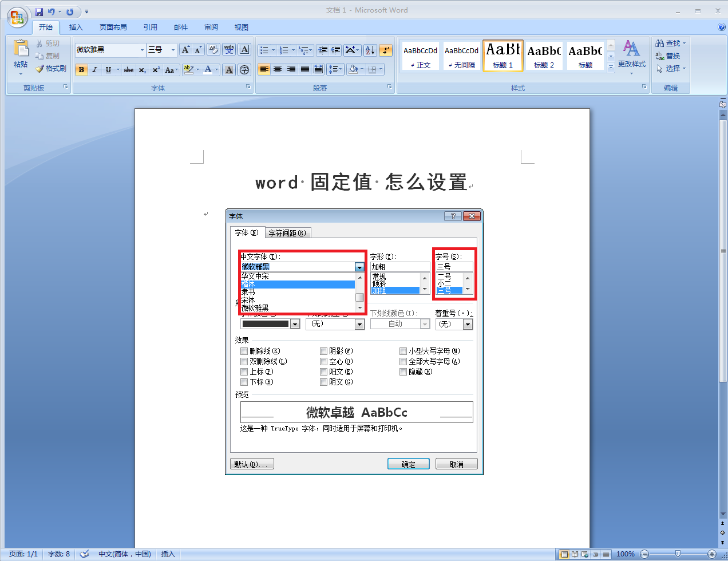This screenshot has width=728, height=561.
Task: Check the 阴影 shadow checkbox
Action: click(x=324, y=351)
